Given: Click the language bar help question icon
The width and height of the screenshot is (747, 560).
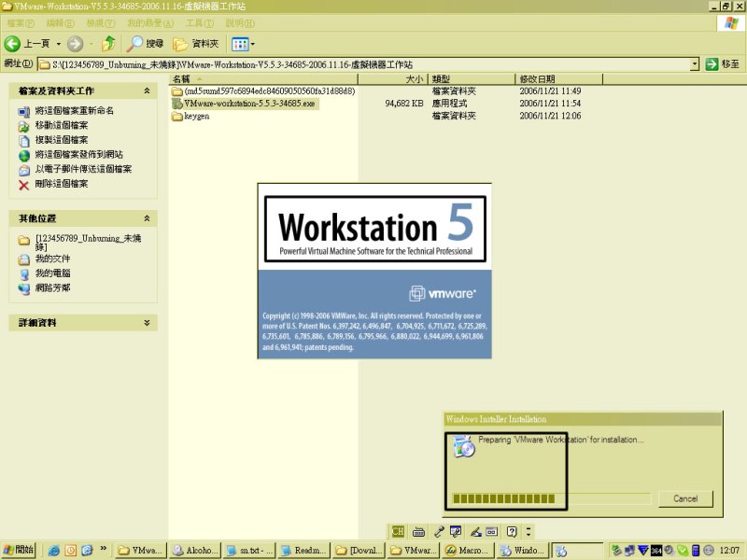Looking at the screenshot, I should tap(512, 531).
